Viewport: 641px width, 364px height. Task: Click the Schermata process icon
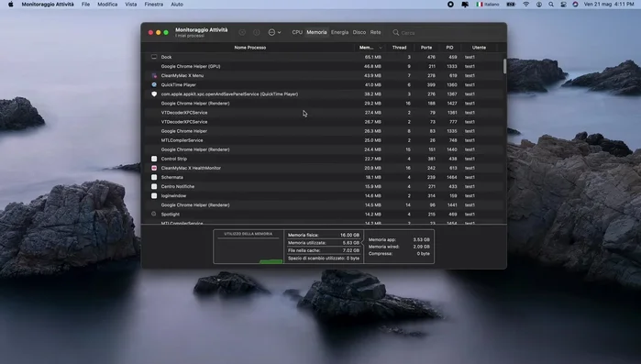(154, 177)
